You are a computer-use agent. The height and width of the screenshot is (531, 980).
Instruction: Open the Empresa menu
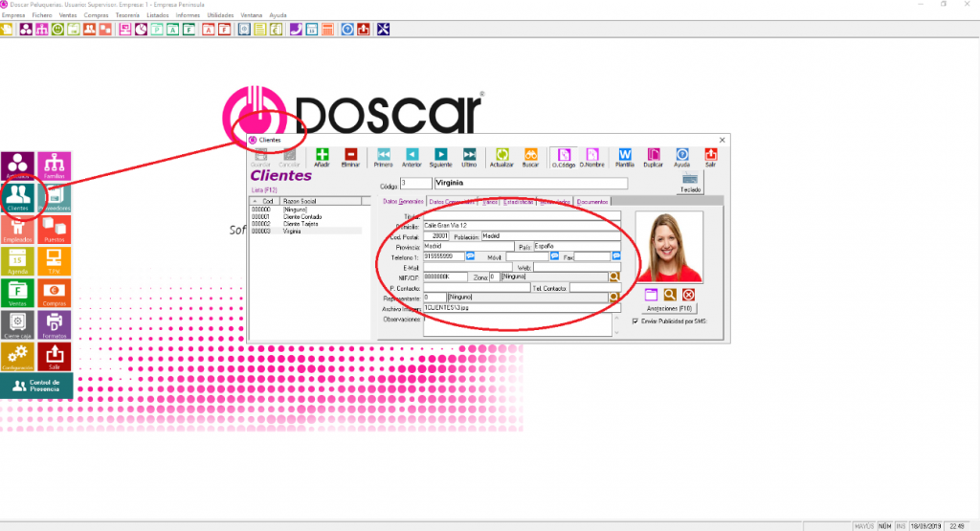click(13, 15)
